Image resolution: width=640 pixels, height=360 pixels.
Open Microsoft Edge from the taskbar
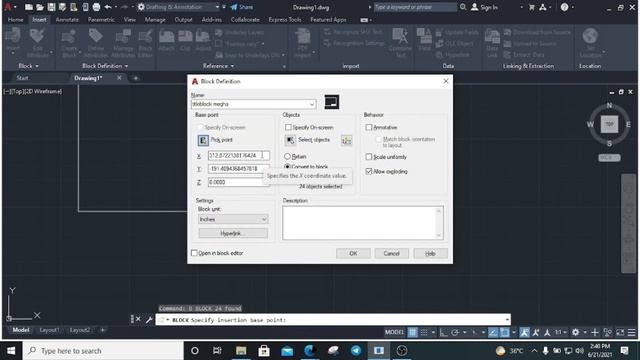click(x=310, y=351)
